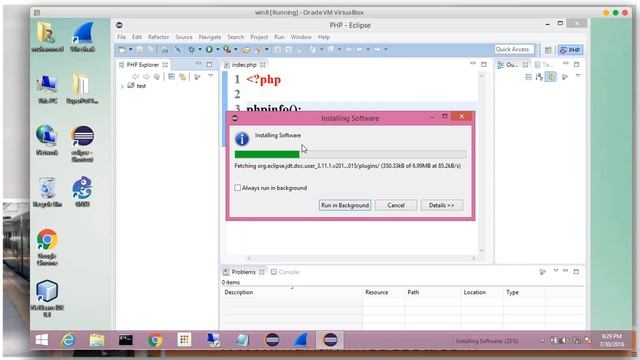
Task: Show hidden icons in system tray
Action: pyautogui.click(x=542, y=340)
